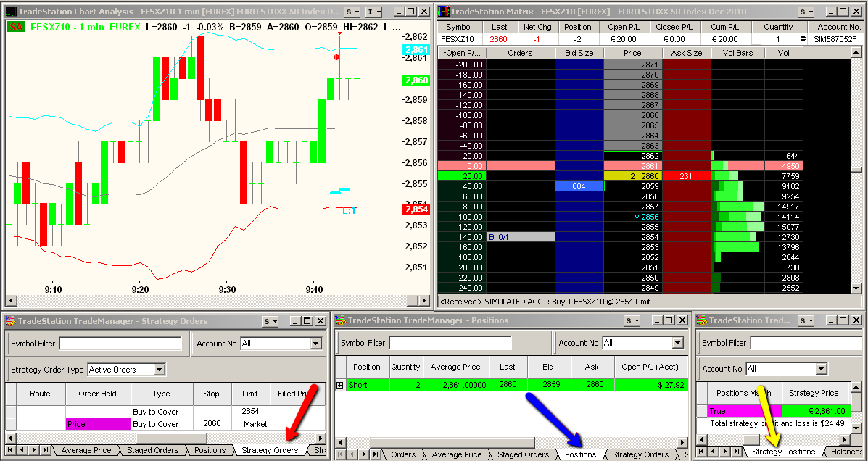Click magenta Price cell in Order Held column
This screenshot has height=461, width=868.
point(98,424)
